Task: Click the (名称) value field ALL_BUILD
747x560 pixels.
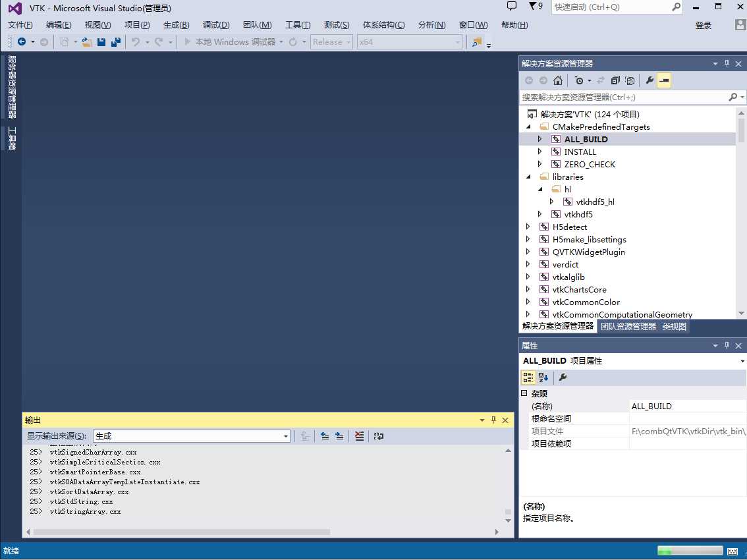Action: coord(688,406)
